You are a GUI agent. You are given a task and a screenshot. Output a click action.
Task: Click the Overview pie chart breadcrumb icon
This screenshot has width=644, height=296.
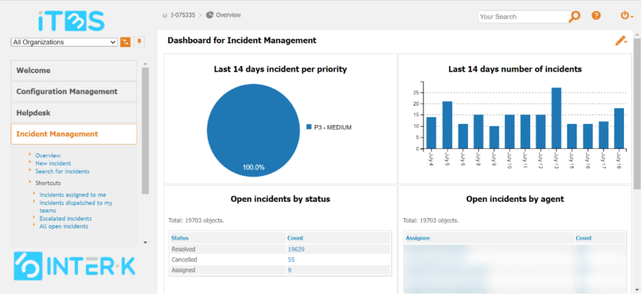[x=209, y=15]
